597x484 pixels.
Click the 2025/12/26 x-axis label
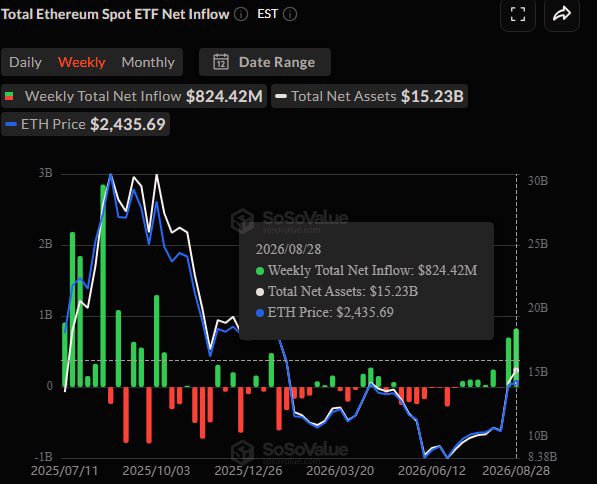point(248,471)
